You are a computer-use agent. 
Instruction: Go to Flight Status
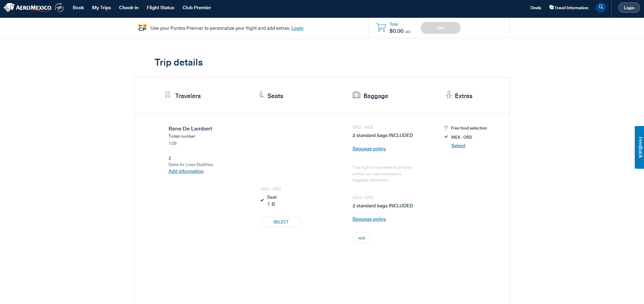[160, 8]
